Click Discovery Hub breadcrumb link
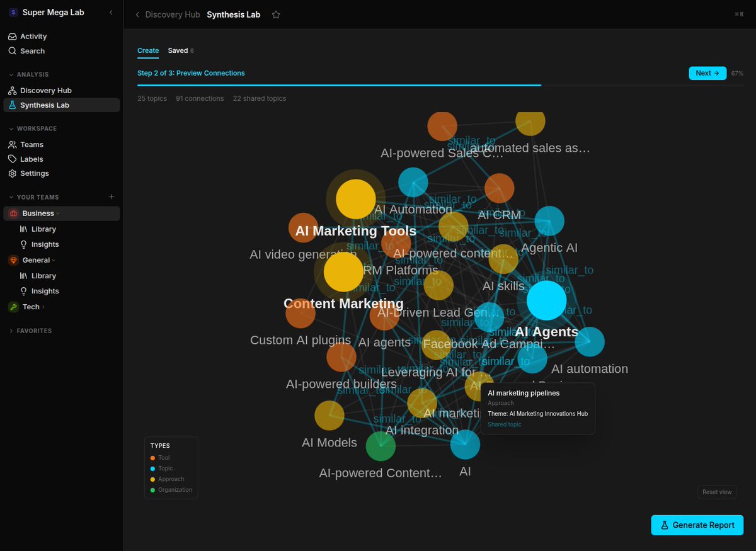Viewport: 756px width, 551px height. click(172, 14)
